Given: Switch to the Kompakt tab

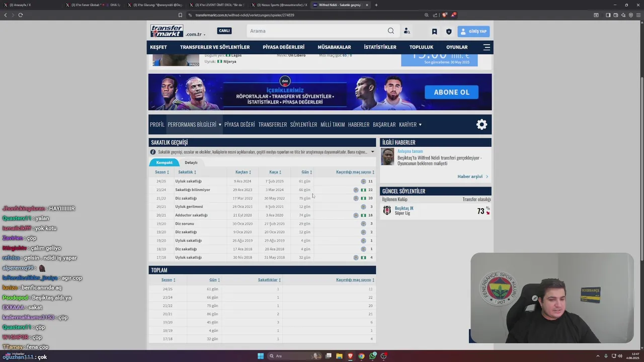Looking at the screenshot, I should tap(164, 162).
